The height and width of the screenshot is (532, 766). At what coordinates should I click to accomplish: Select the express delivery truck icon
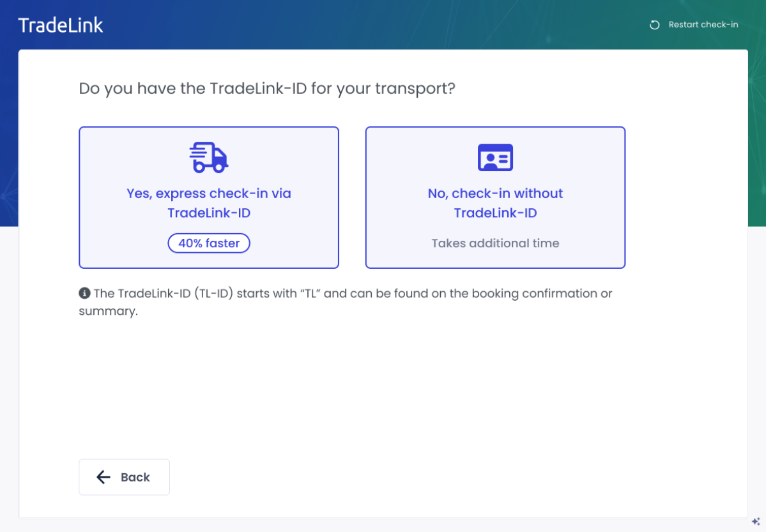pos(209,157)
